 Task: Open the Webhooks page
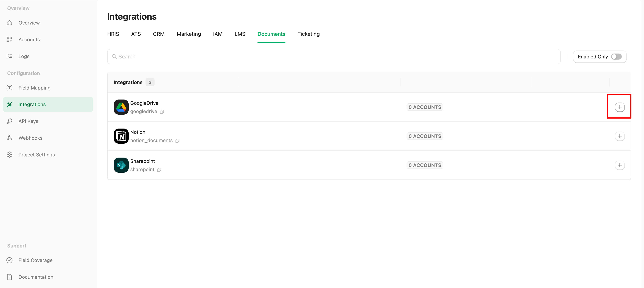[x=31, y=138]
